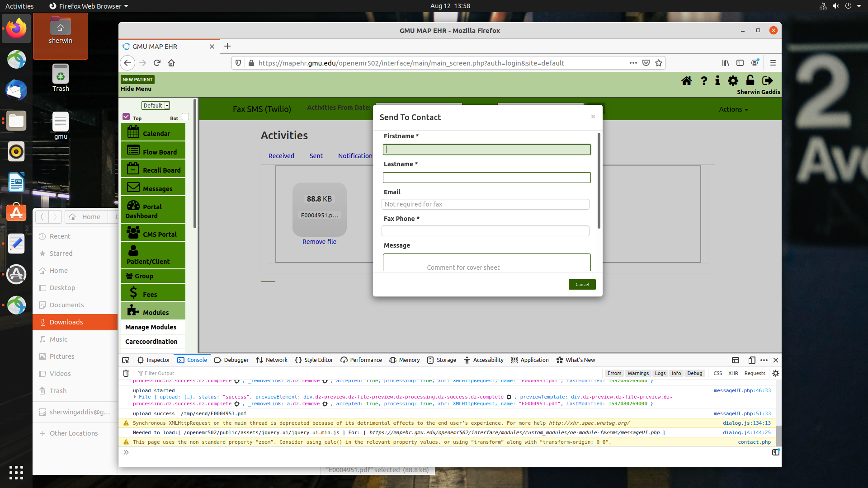Expand the Actions dropdown menu
This screenshot has width=868, height=488.
(x=733, y=109)
